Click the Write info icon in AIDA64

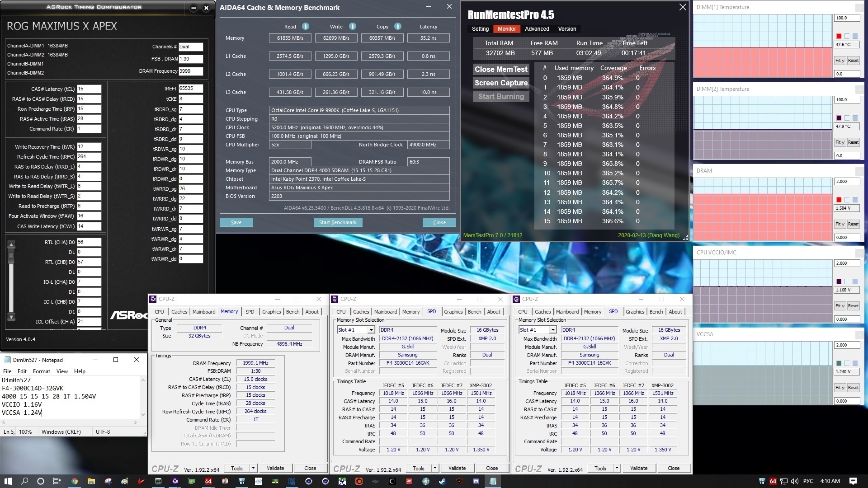point(353,26)
